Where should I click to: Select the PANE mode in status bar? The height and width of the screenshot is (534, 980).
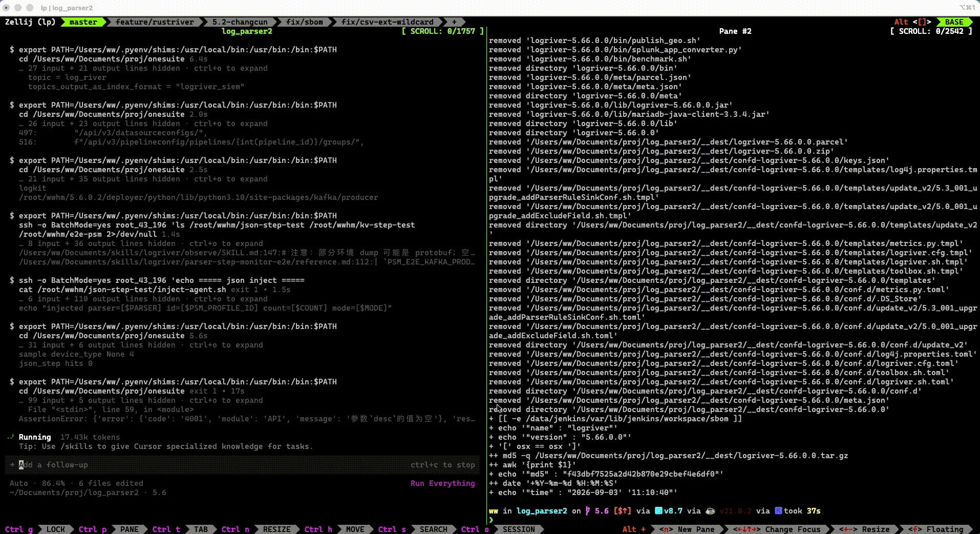[x=129, y=529]
